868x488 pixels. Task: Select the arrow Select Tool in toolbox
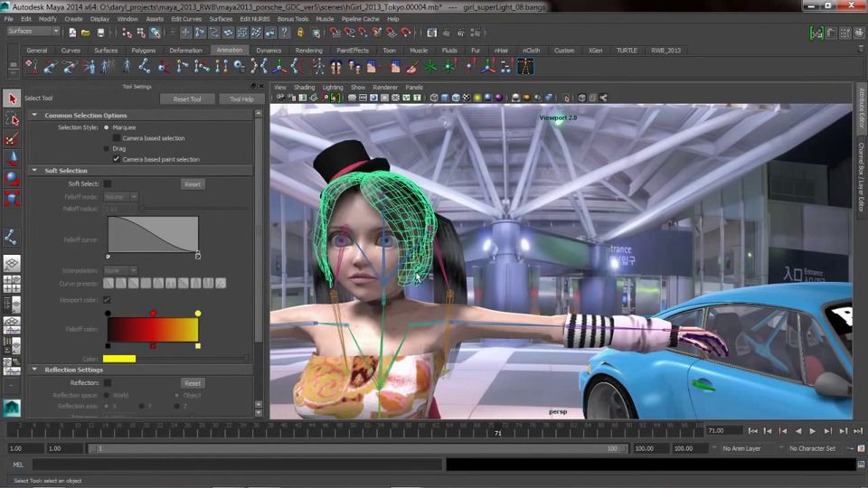point(12,99)
